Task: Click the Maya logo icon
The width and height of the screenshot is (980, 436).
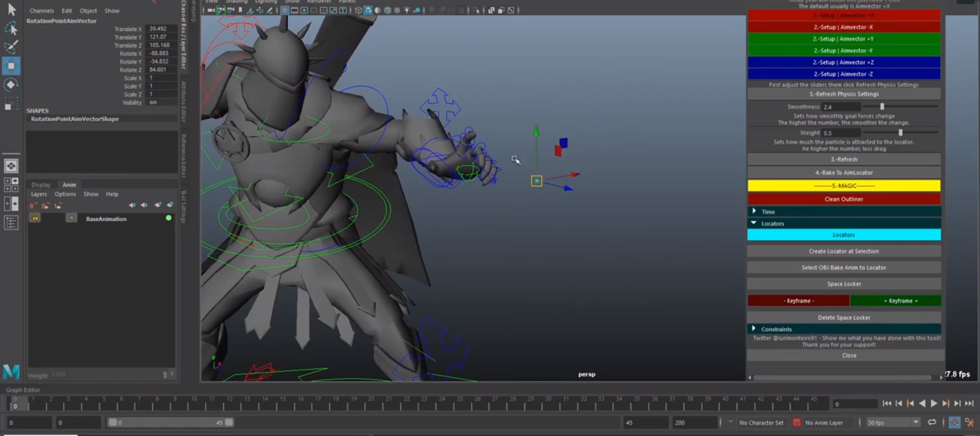Action: pos(11,371)
